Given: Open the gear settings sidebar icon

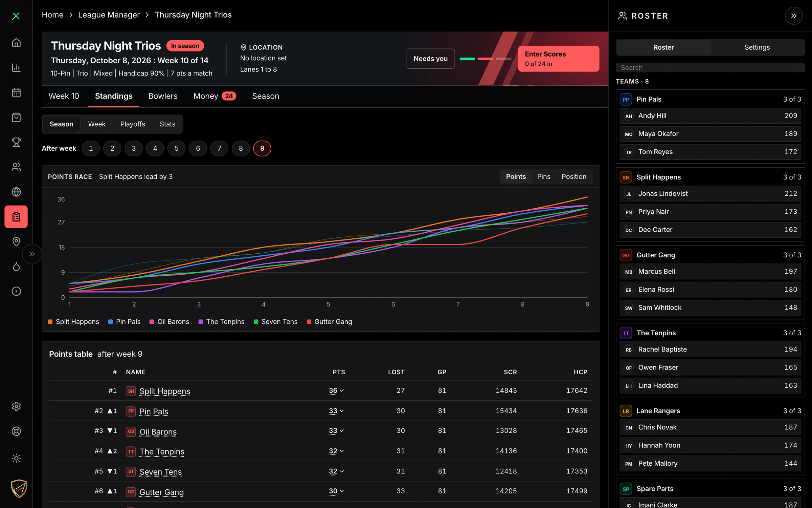Looking at the screenshot, I should [x=16, y=406].
